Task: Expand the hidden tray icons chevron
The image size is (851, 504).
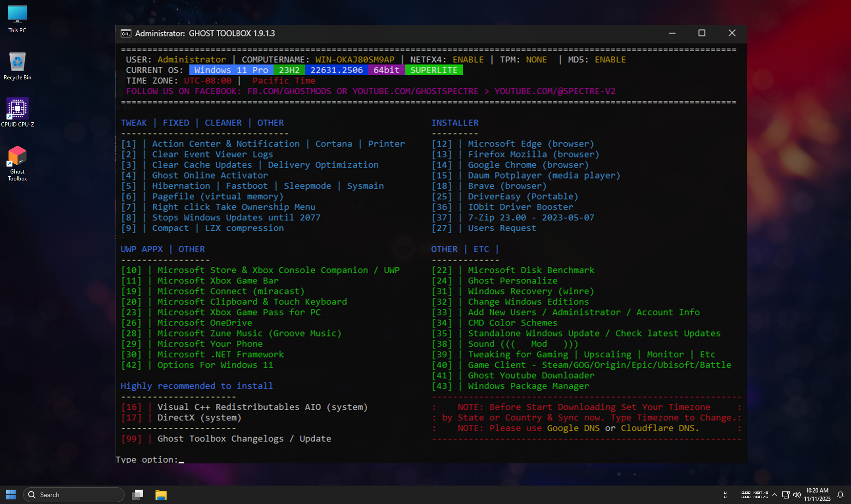Action: click(774, 495)
